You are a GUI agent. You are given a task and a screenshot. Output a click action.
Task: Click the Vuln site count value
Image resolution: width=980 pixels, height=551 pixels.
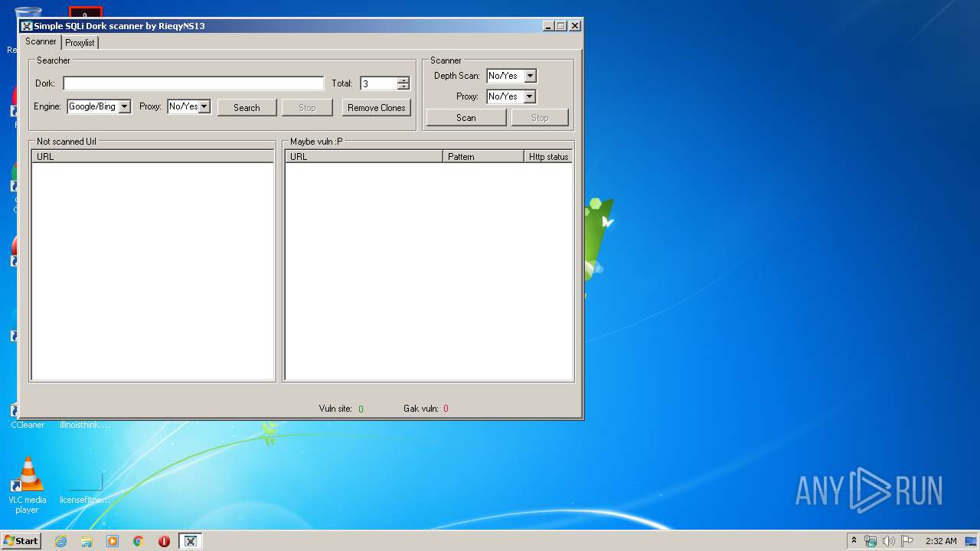click(x=361, y=409)
